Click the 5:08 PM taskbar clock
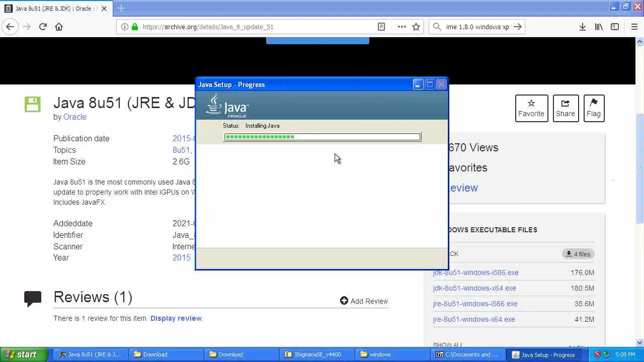 pos(625,354)
